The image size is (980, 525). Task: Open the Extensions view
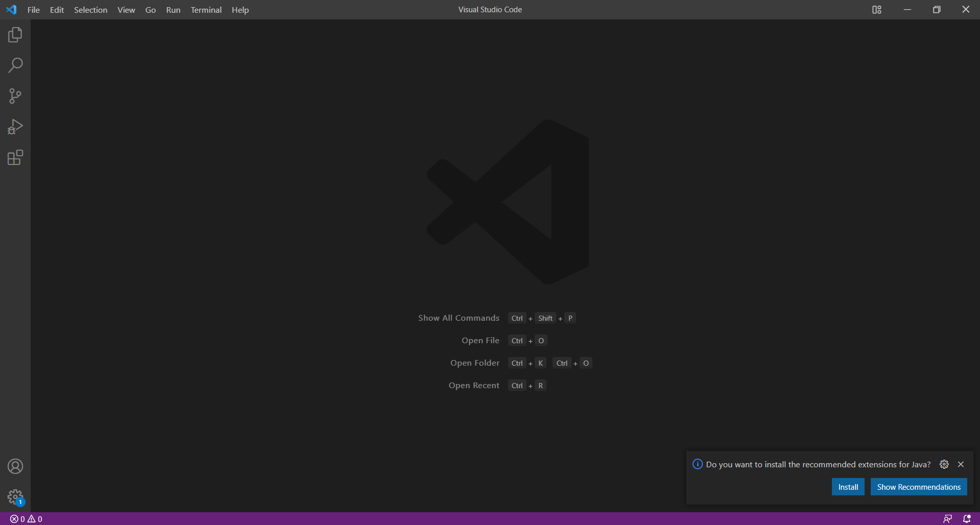point(15,157)
